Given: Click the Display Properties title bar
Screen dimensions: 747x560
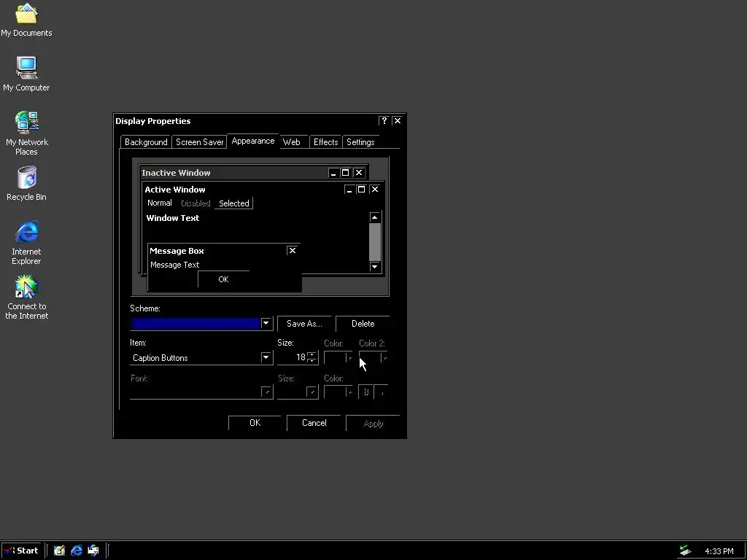Looking at the screenshot, I should [260, 121].
